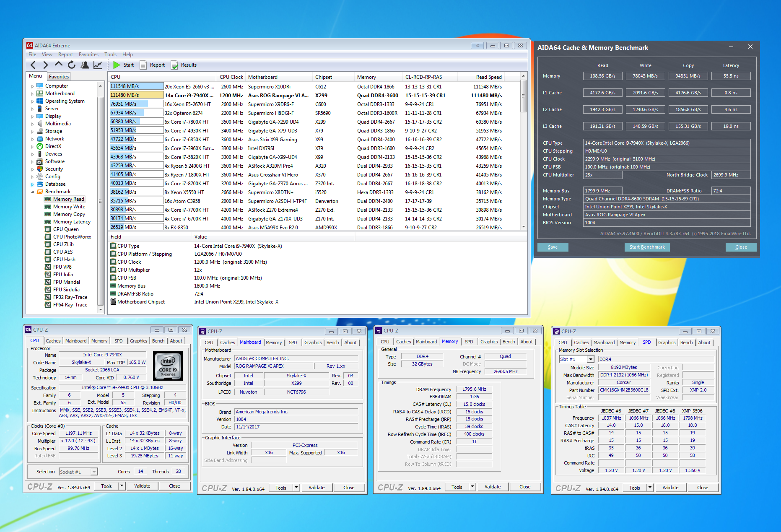Open Tools dropdown arrow in Mainboard CPU-Z window
Screen dimensions: 781x532
coord(296,488)
